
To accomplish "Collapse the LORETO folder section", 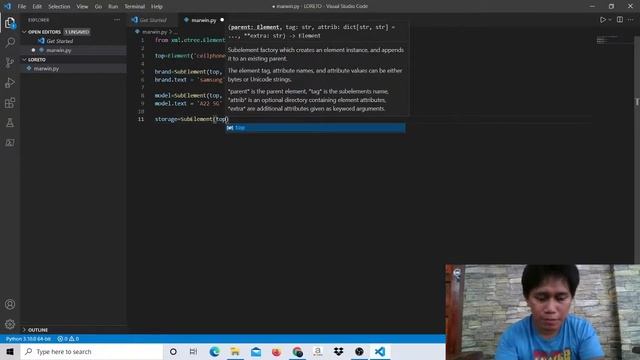I will point(24,60).
